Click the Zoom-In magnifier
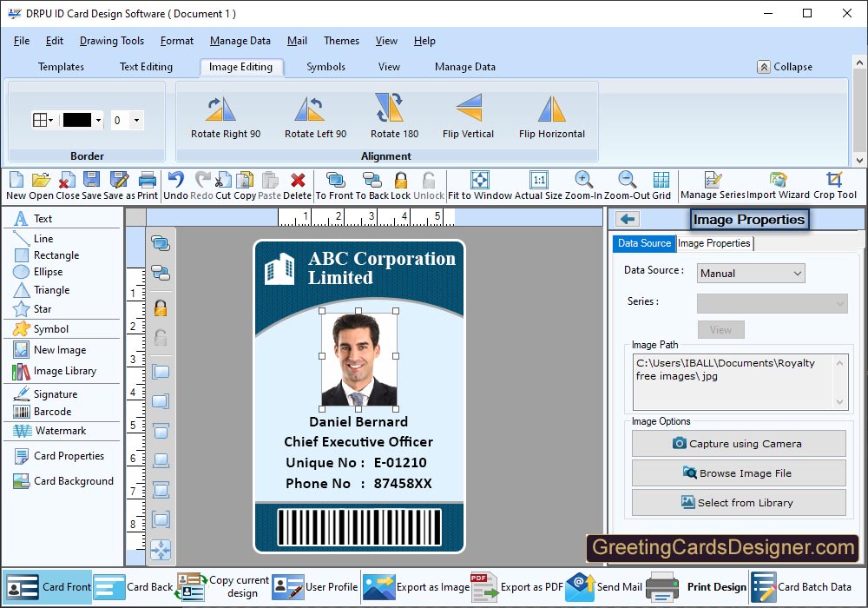This screenshot has width=868, height=608. click(583, 180)
